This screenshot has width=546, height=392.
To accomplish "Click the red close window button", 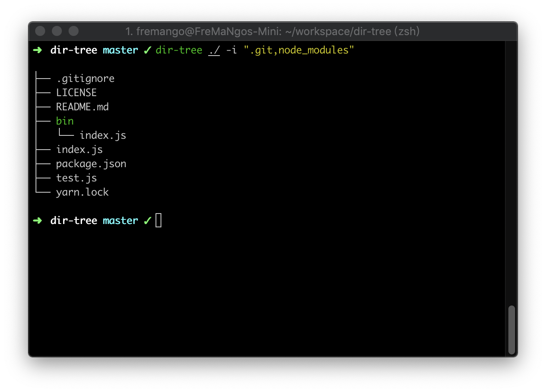I will point(40,31).
